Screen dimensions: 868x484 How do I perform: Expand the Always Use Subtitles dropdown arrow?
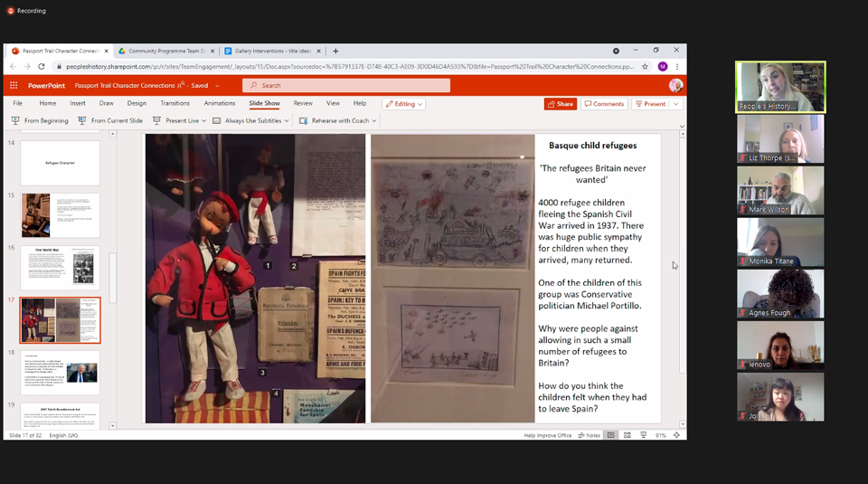(287, 120)
